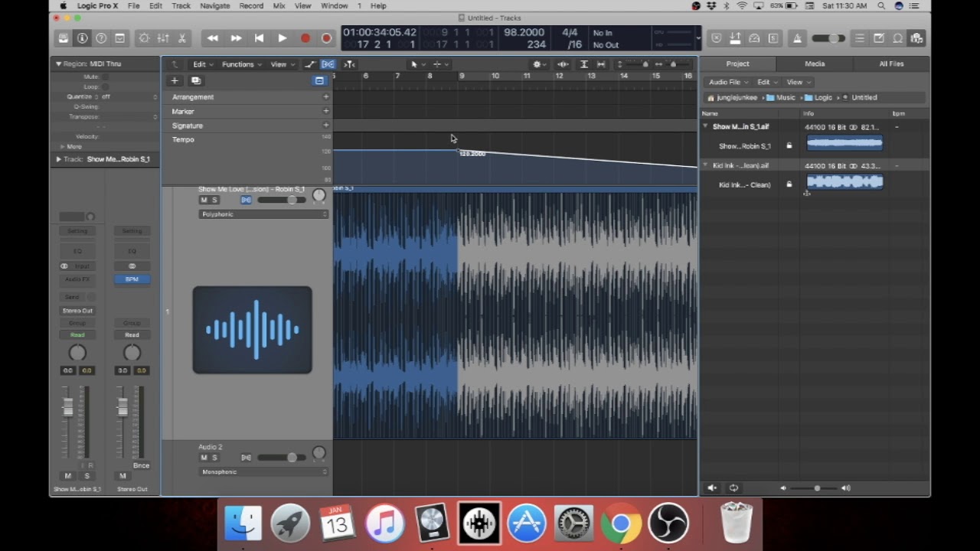
Task: Click the horizontal auto zoom icon
Action: pyautogui.click(x=601, y=64)
